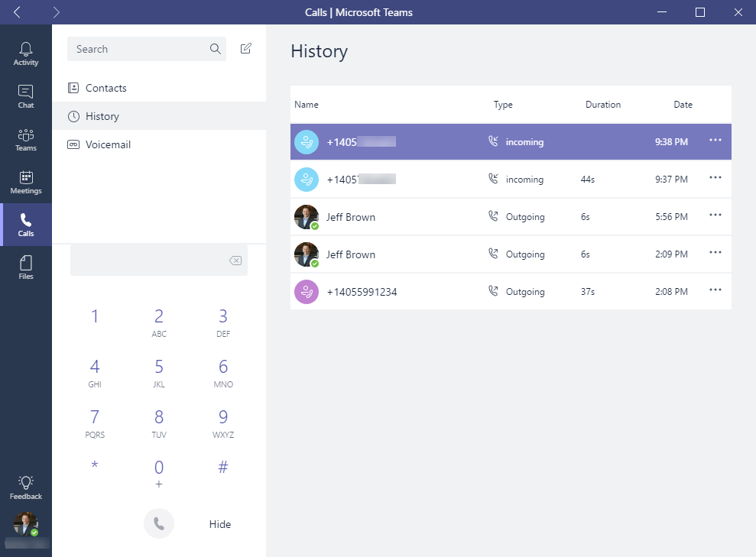
Task: Click avatar of 9:38 PM incoming call
Action: [307, 142]
